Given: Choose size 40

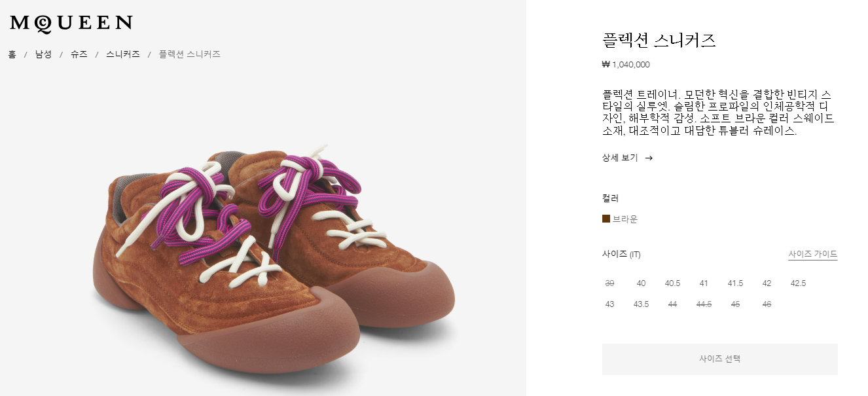Looking at the screenshot, I should point(641,283).
